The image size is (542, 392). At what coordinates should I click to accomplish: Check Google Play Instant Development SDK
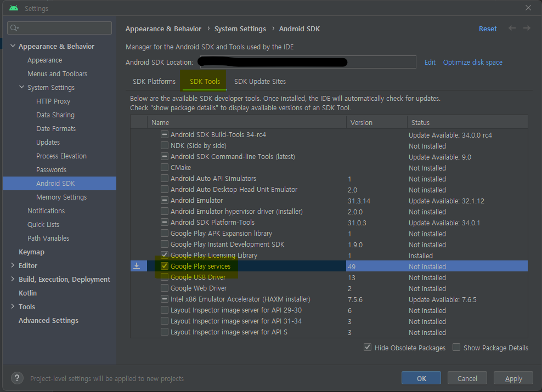coord(165,244)
